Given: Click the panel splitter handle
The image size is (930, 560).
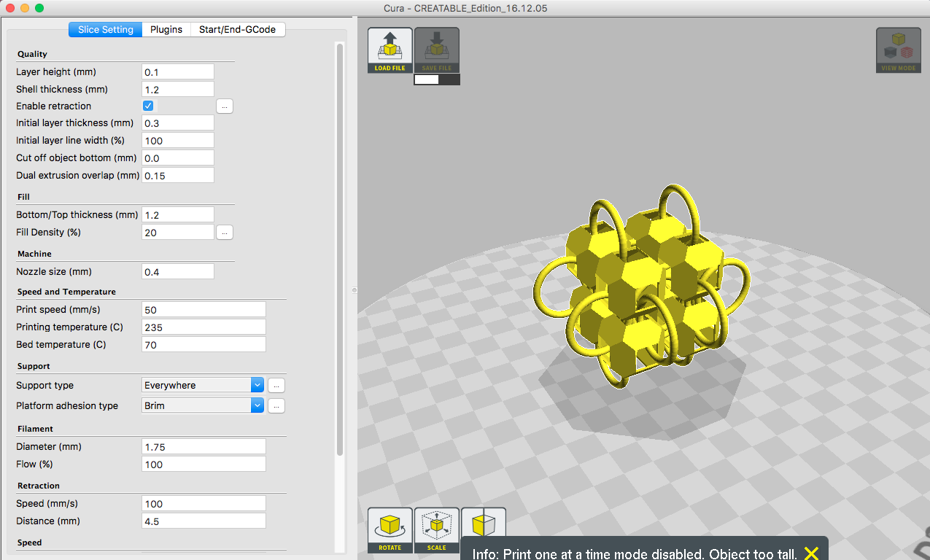Looking at the screenshot, I should 354,290.
